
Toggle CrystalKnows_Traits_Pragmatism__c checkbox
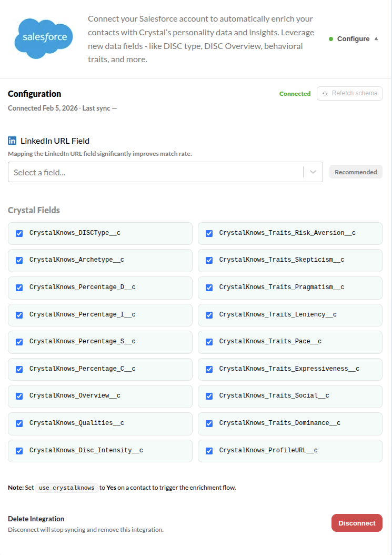tap(209, 288)
